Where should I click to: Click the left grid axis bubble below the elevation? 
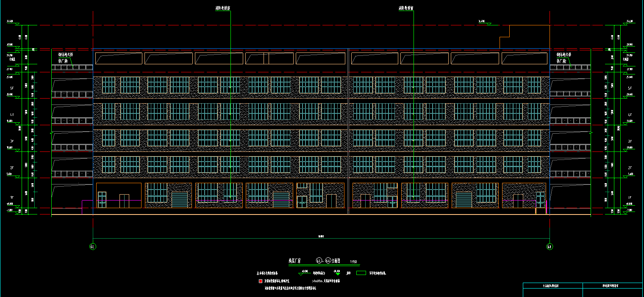(x=93, y=246)
